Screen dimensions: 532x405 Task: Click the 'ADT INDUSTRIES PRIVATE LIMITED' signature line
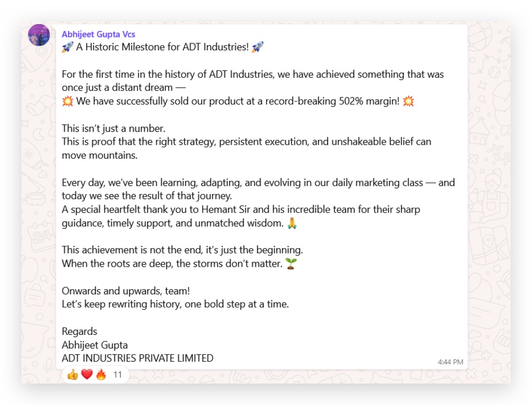tap(138, 358)
